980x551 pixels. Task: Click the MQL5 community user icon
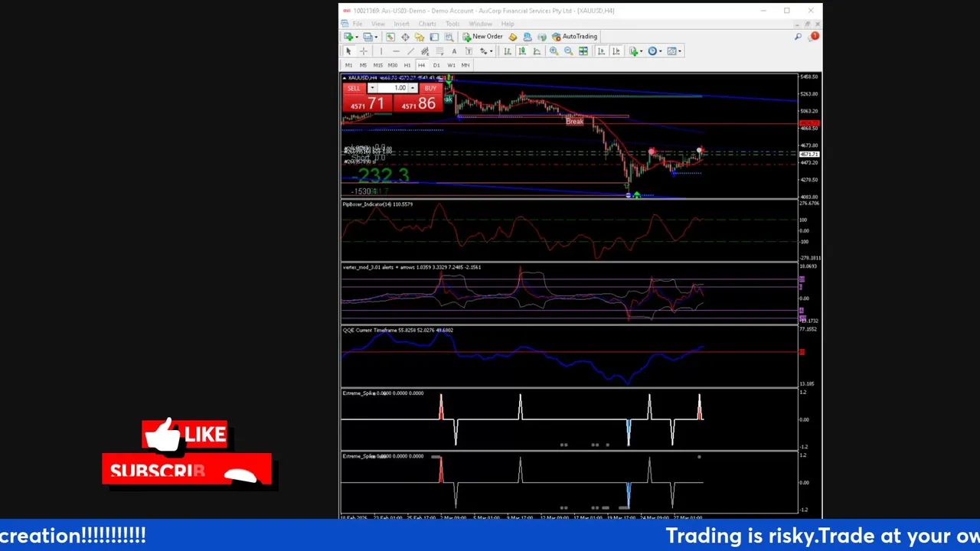528,37
